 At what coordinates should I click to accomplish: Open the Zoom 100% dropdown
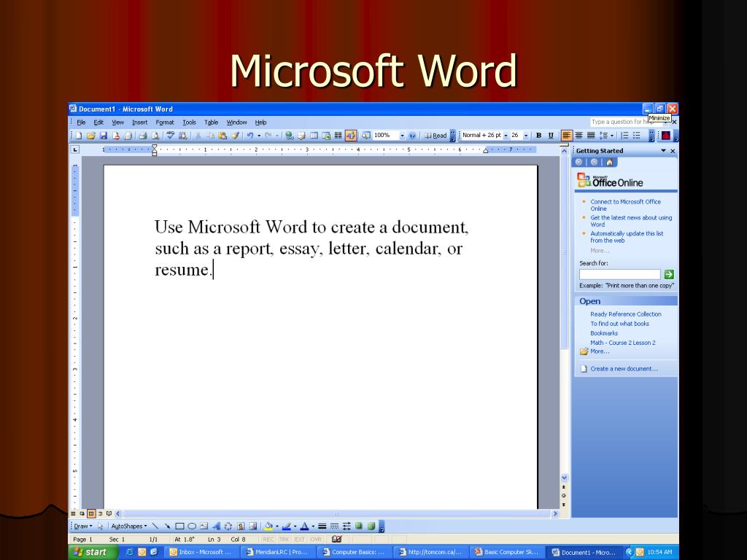[x=402, y=136]
